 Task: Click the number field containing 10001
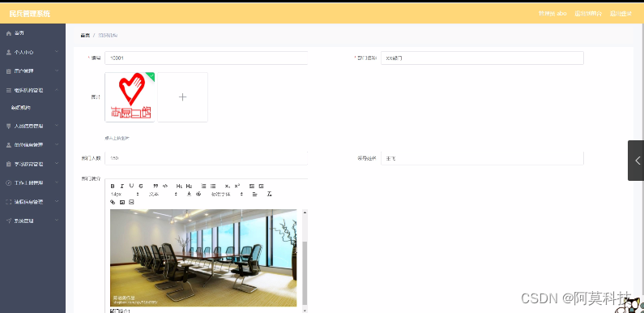[207, 58]
